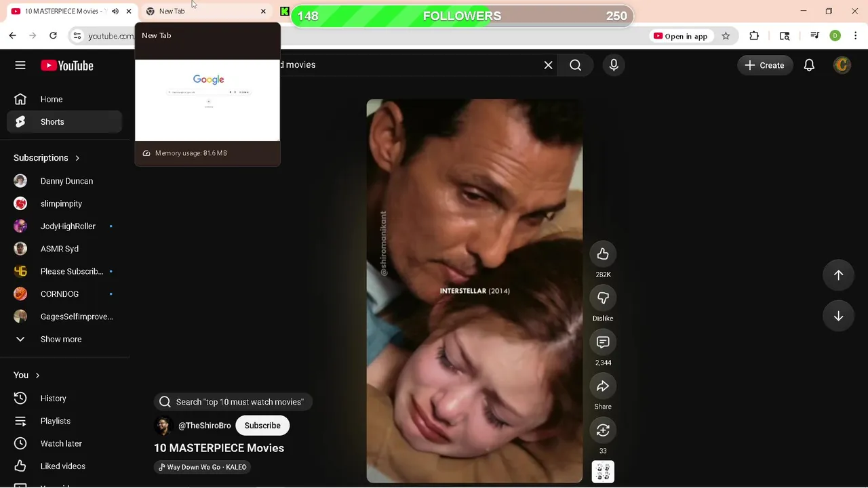The height and width of the screenshot is (488, 868).
Task: Open the Chrome profile D avatar
Action: pyautogui.click(x=835, y=36)
